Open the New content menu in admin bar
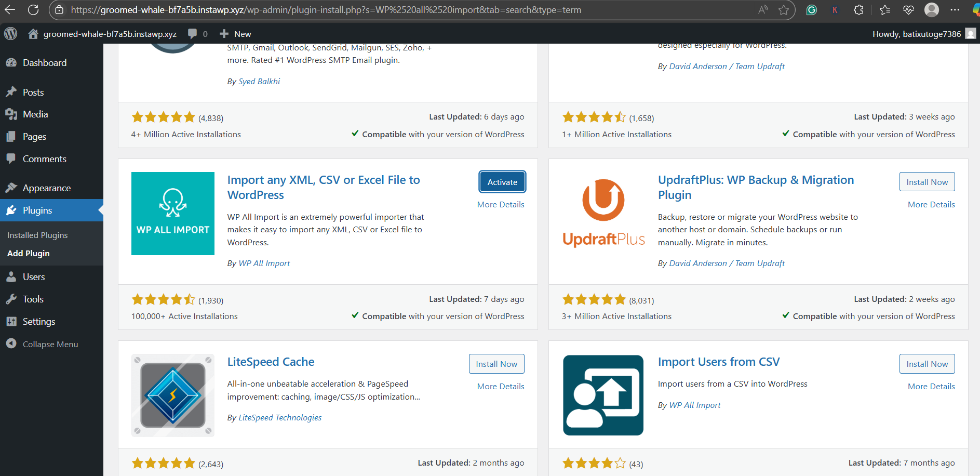Image resolution: width=980 pixels, height=476 pixels. point(235,34)
